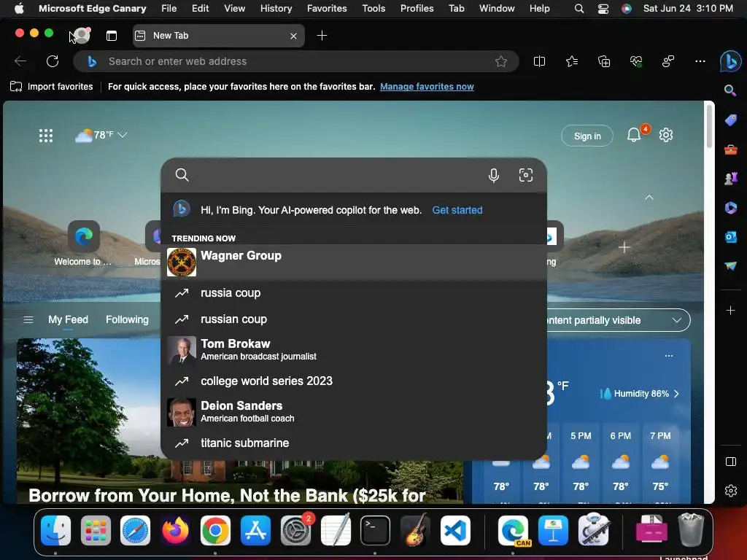The height and width of the screenshot is (560, 747).
Task: Open Visual Studio Code from the Dock
Action: 455,530
